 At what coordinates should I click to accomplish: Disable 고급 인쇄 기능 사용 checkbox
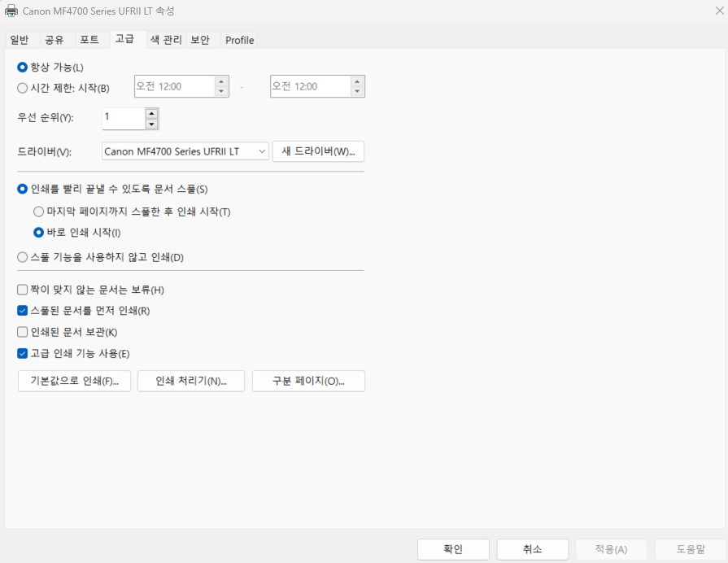pyautogui.click(x=22, y=353)
